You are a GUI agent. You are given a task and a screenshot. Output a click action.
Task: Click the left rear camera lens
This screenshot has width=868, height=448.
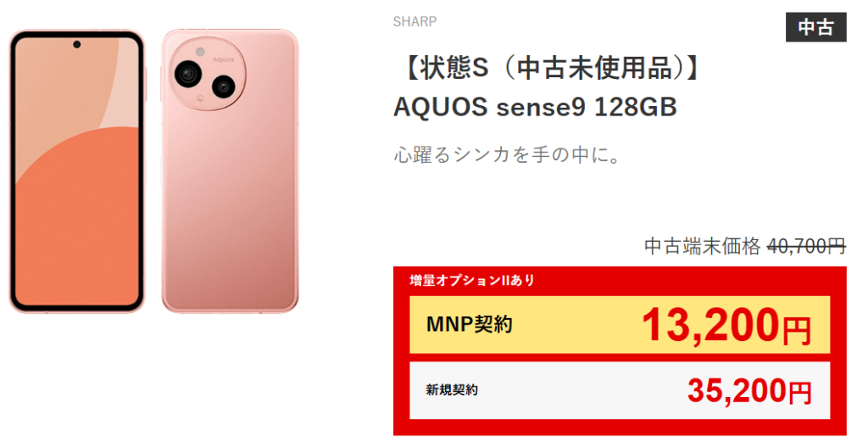[x=188, y=76]
